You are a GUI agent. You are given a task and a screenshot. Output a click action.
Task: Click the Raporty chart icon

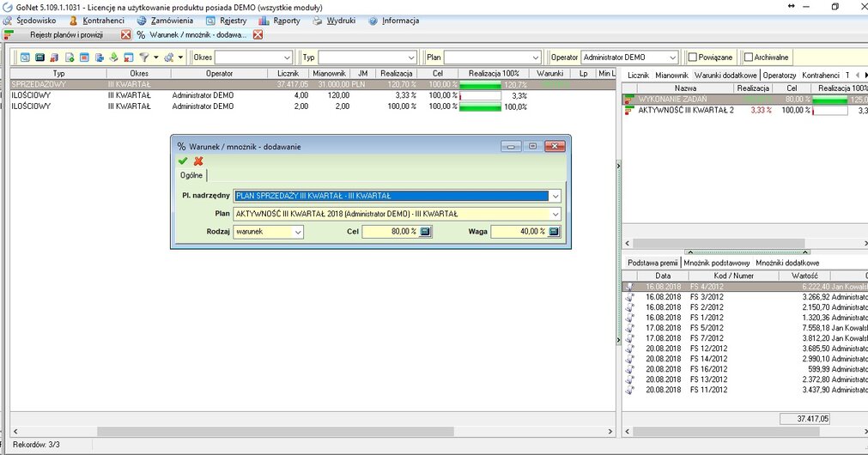[x=264, y=21]
